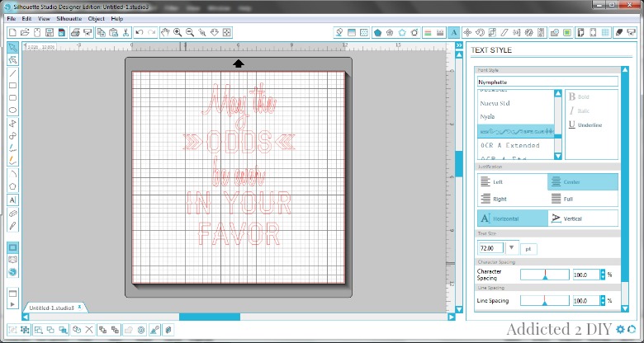Zoom in magnifier icon
This screenshot has width=644, height=343.
[178, 33]
